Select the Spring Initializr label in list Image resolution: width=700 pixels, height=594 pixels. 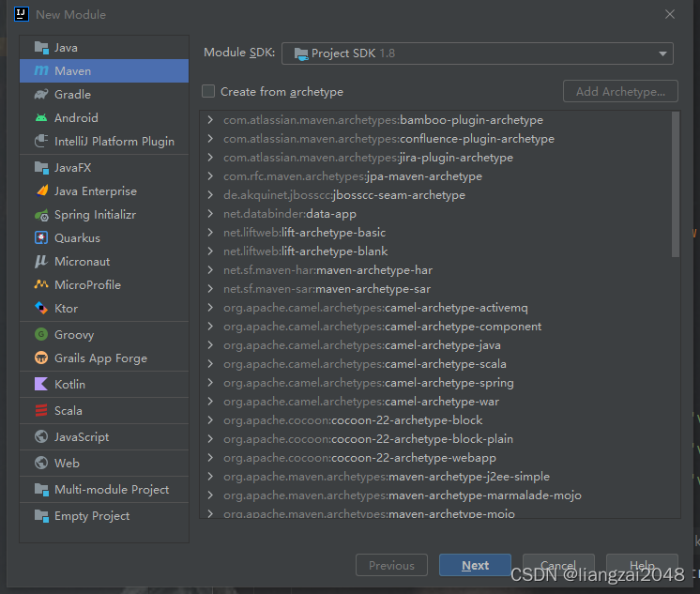[x=95, y=215]
